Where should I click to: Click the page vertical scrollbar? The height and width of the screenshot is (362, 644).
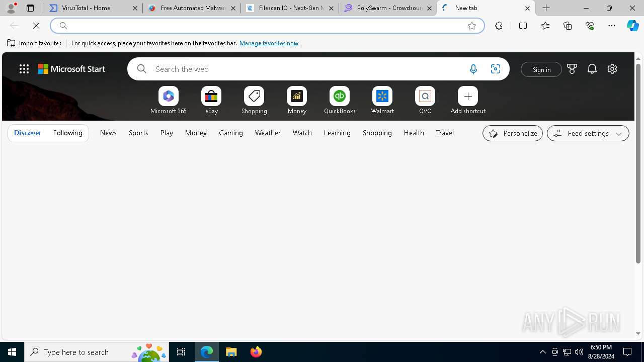pos(638,163)
